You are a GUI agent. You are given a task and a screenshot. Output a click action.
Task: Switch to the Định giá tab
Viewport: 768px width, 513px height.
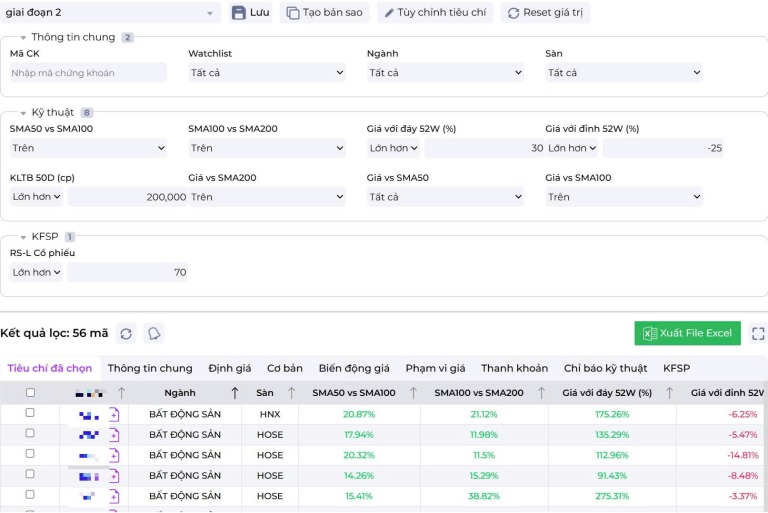point(230,368)
